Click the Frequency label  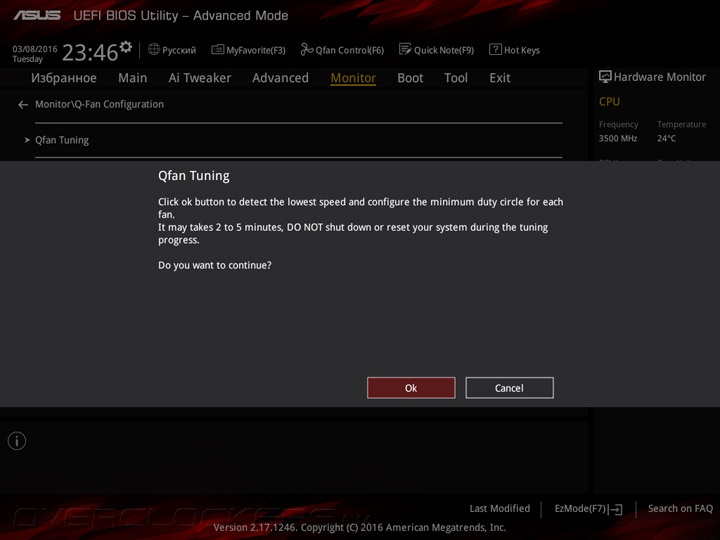[619, 124]
